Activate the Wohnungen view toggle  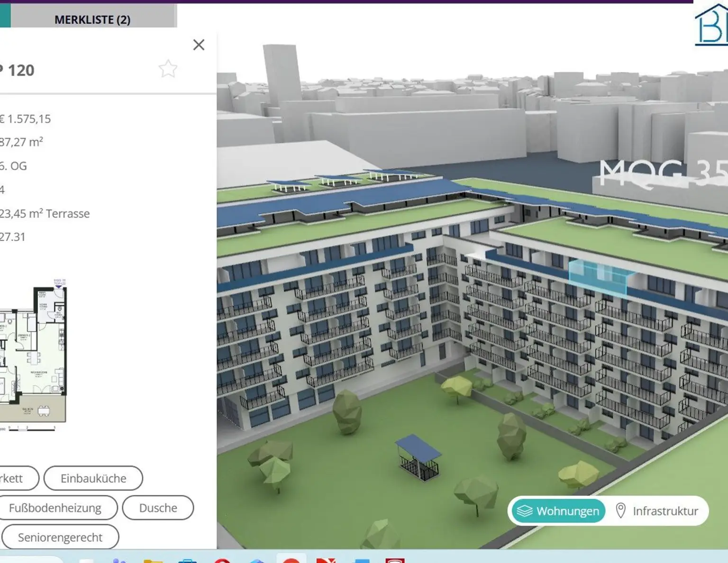coord(559,511)
